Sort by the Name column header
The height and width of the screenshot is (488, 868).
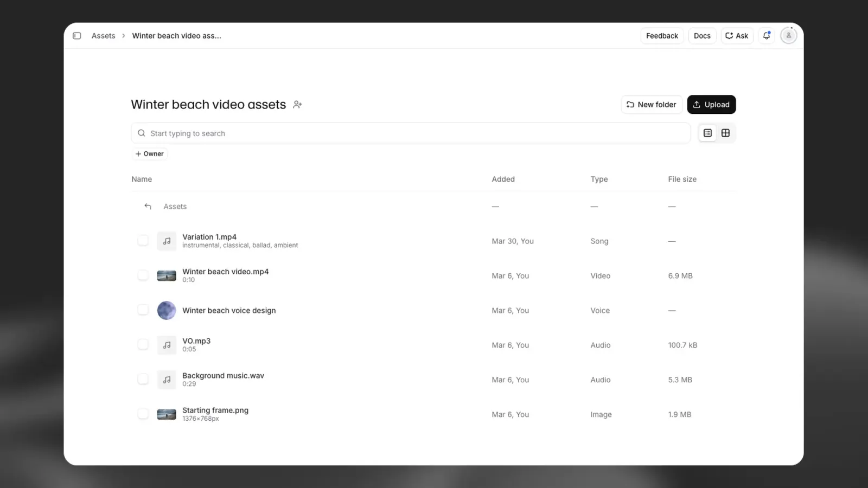(x=142, y=179)
